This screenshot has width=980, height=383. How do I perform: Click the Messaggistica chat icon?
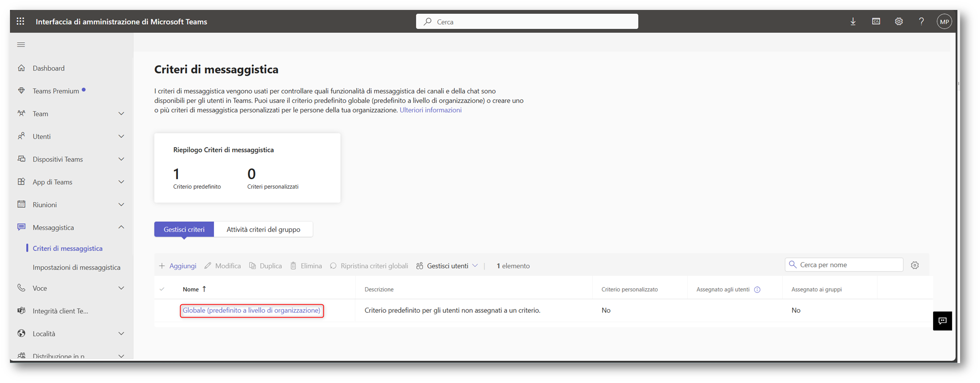(21, 227)
